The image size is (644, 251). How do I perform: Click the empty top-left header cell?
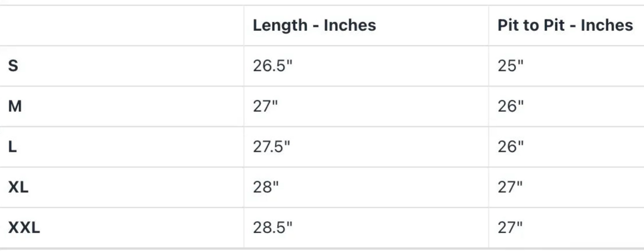click(121, 25)
